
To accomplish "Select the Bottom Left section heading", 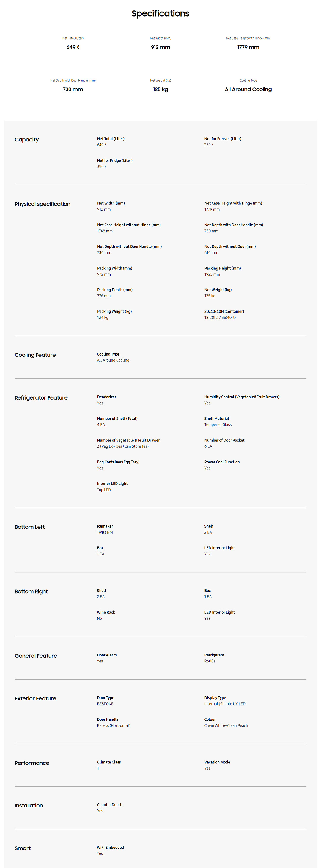I will (30, 527).
